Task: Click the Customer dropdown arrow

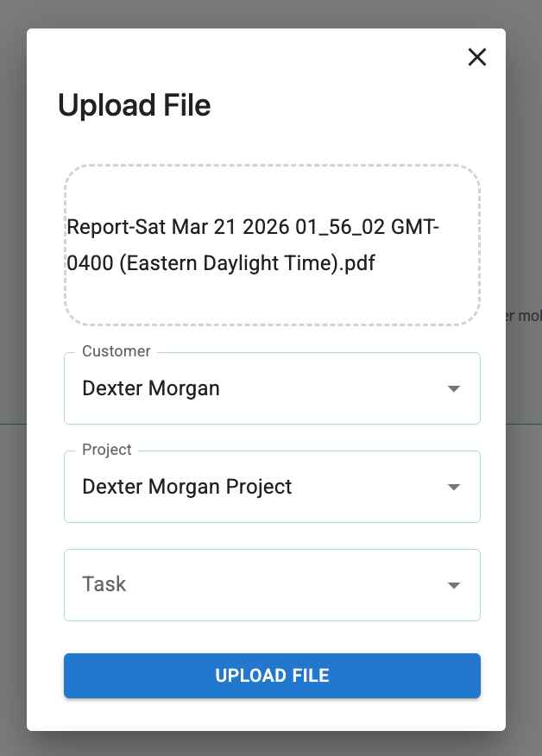Action: (454, 388)
